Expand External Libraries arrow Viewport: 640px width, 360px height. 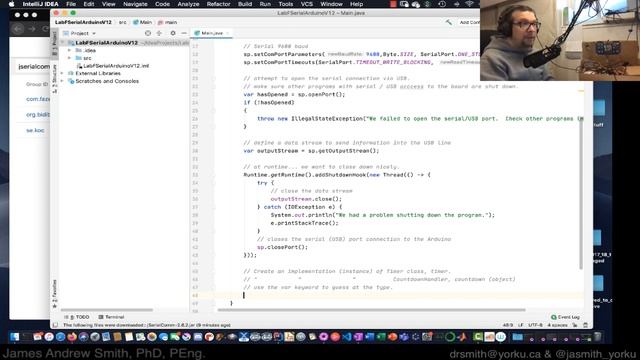(x=62, y=73)
